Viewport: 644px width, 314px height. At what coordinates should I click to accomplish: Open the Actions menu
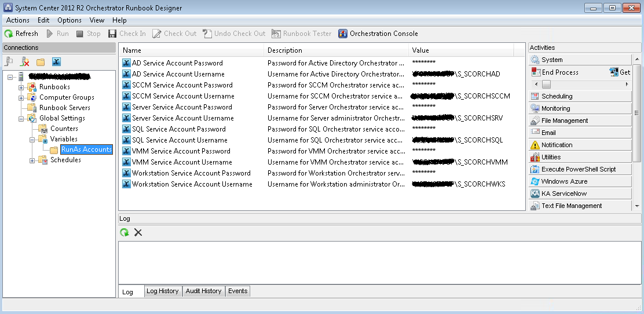pyautogui.click(x=17, y=20)
